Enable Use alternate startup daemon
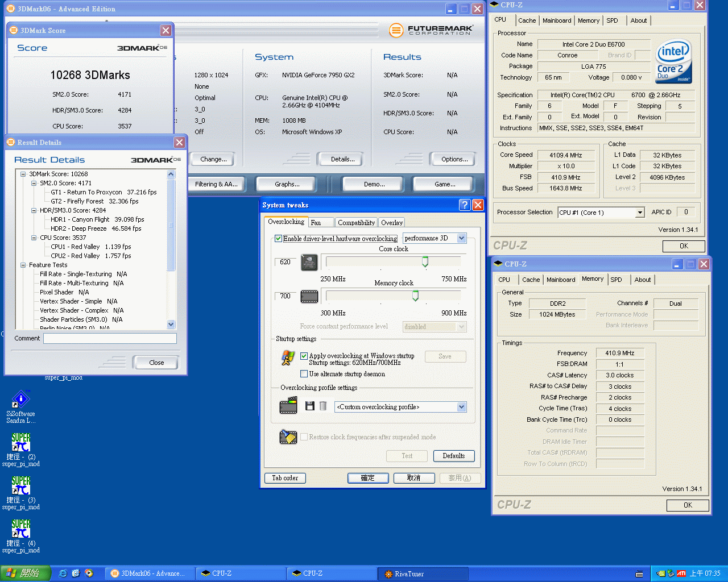 click(304, 374)
